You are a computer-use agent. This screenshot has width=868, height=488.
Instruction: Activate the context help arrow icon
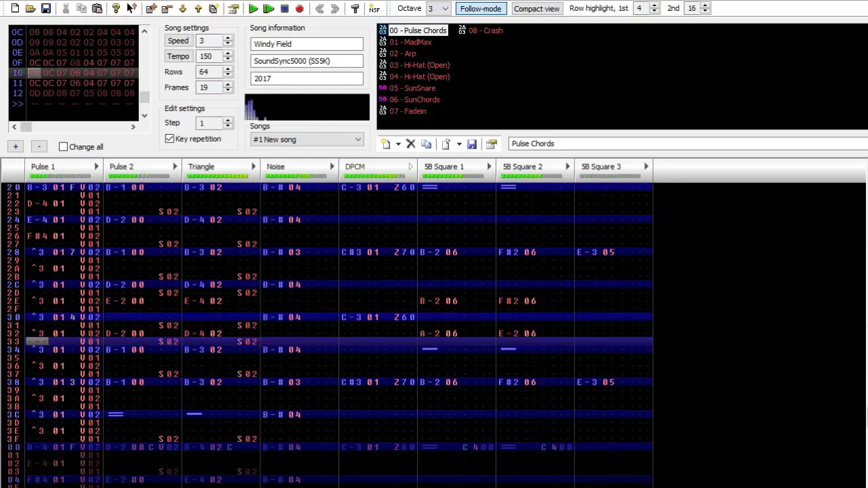132,9
